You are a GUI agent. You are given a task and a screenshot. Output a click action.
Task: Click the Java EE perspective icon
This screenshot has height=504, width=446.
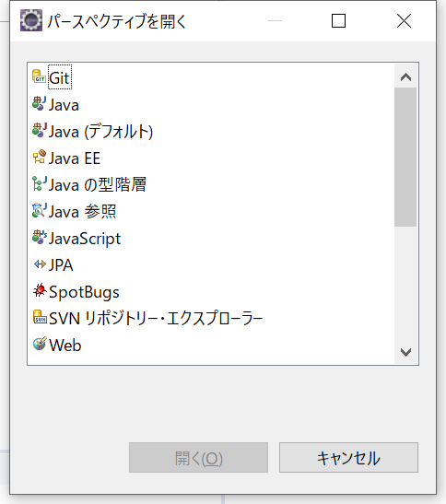pyautogui.click(x=40, y=157)
